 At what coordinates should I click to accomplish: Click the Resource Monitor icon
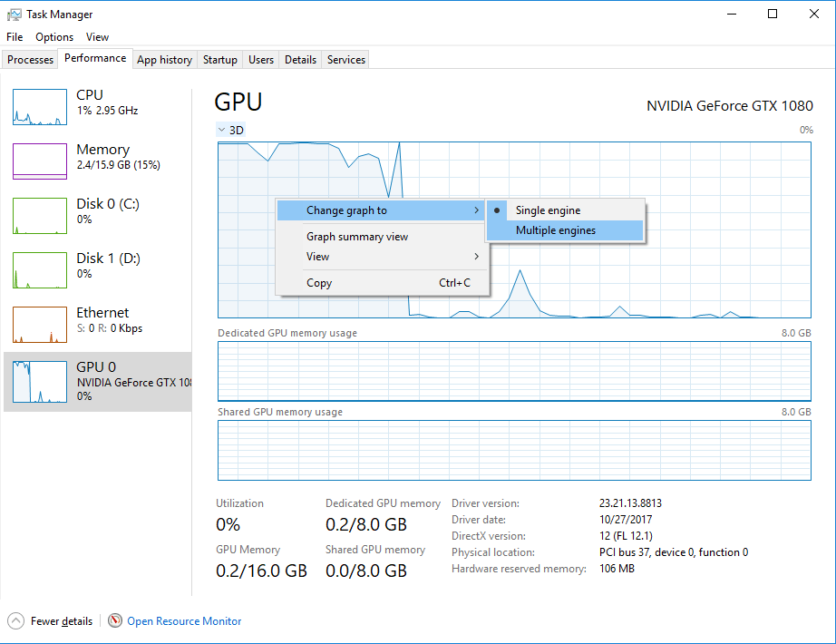115,620
